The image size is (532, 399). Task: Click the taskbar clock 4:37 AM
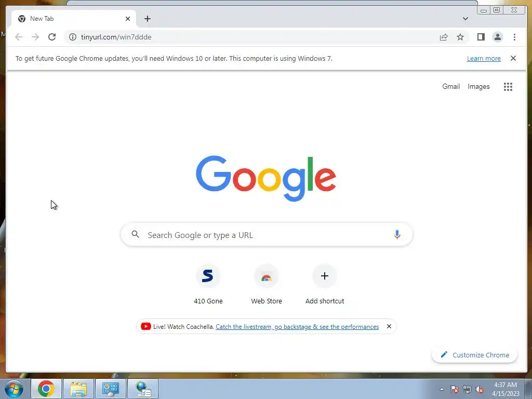pos(506,389)
